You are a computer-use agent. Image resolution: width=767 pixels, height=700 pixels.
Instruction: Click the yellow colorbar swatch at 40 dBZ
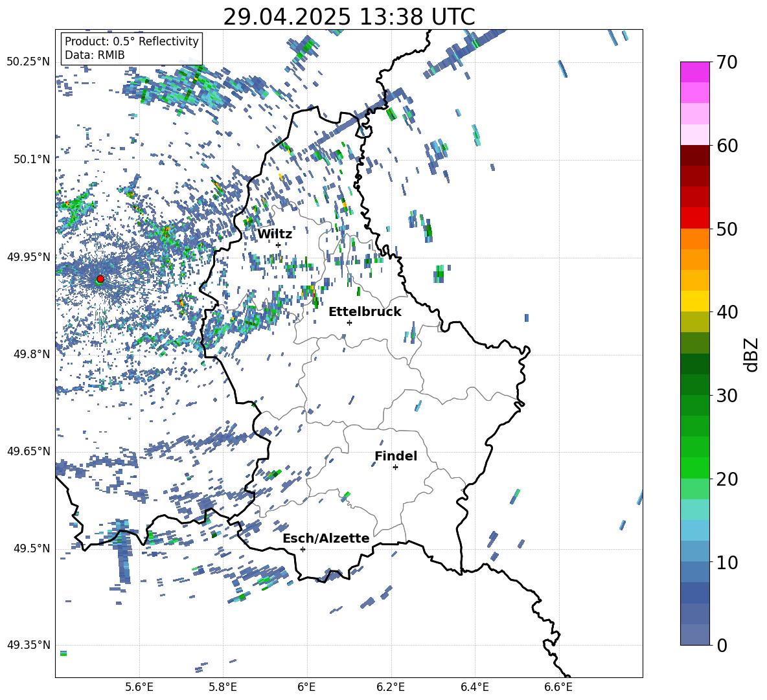coord(695,302)
